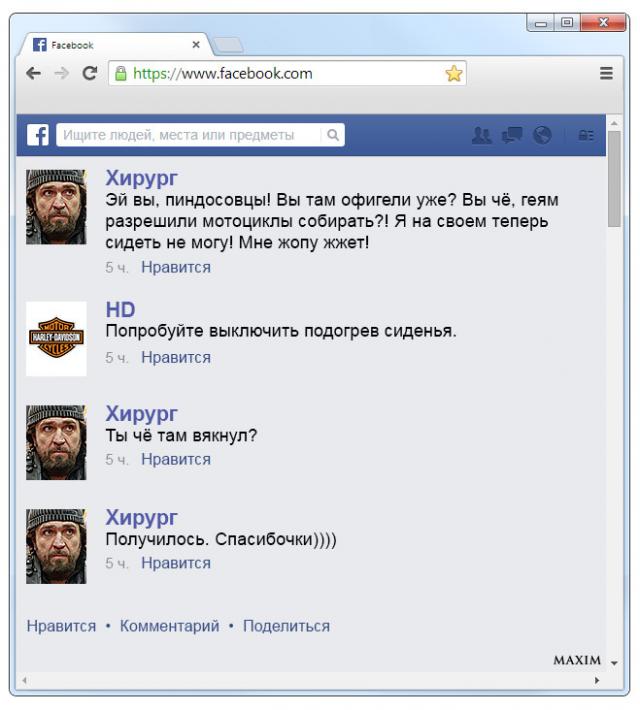This screenshot has height=710, width=640.
Task: Open the account settings icon in the header
Action: click(x=586, y=135)
